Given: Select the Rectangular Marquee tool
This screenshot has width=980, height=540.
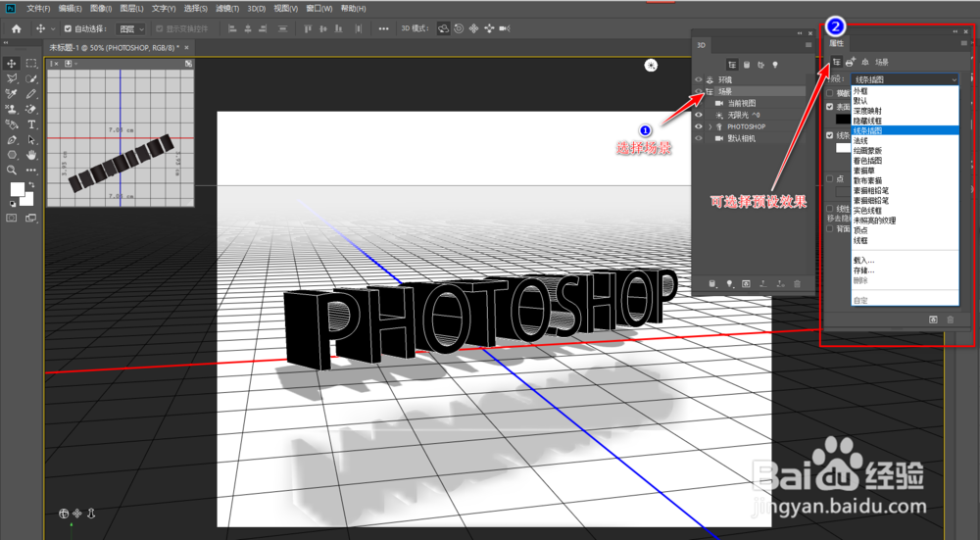Looking at the screenshot, I should coord(31,64).
